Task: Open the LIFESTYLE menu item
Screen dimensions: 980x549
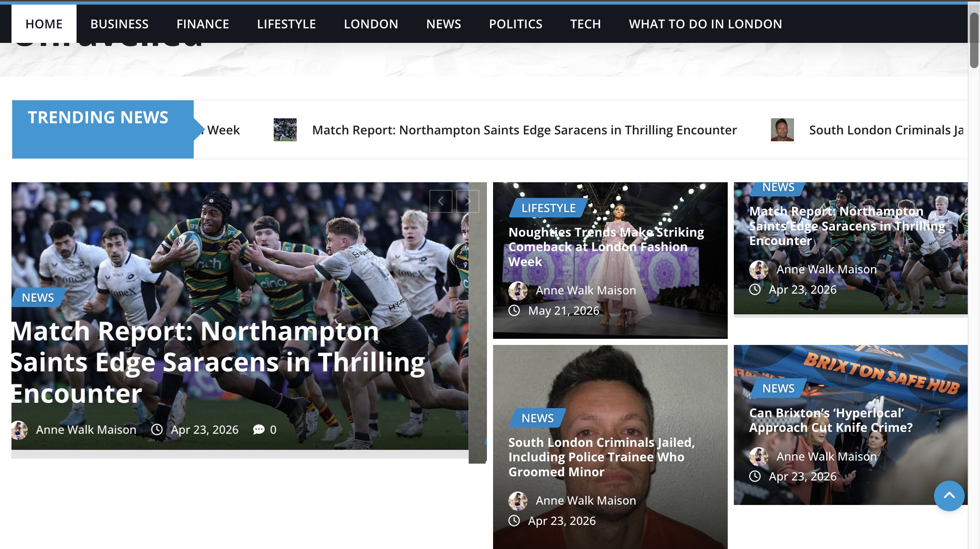Action: 286,24
